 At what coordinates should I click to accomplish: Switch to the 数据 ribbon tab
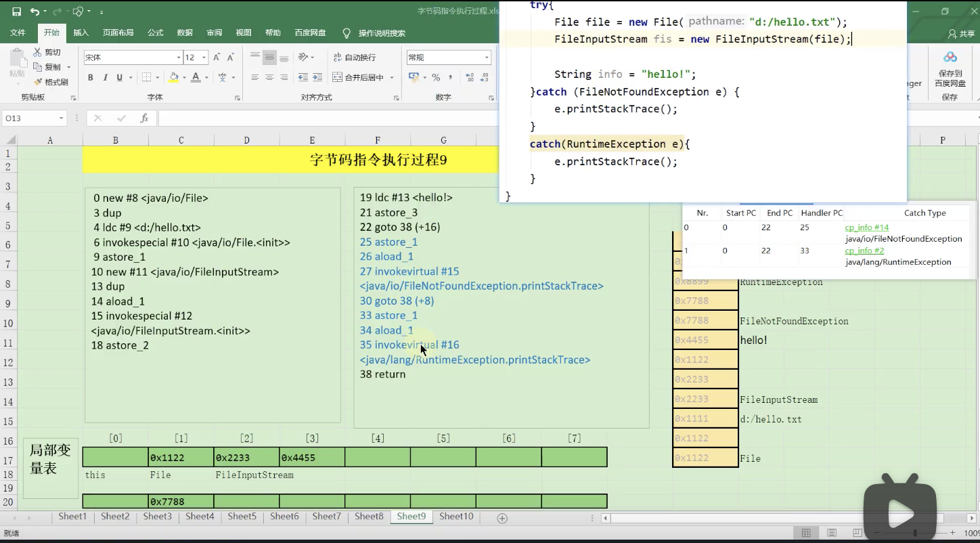185,33
